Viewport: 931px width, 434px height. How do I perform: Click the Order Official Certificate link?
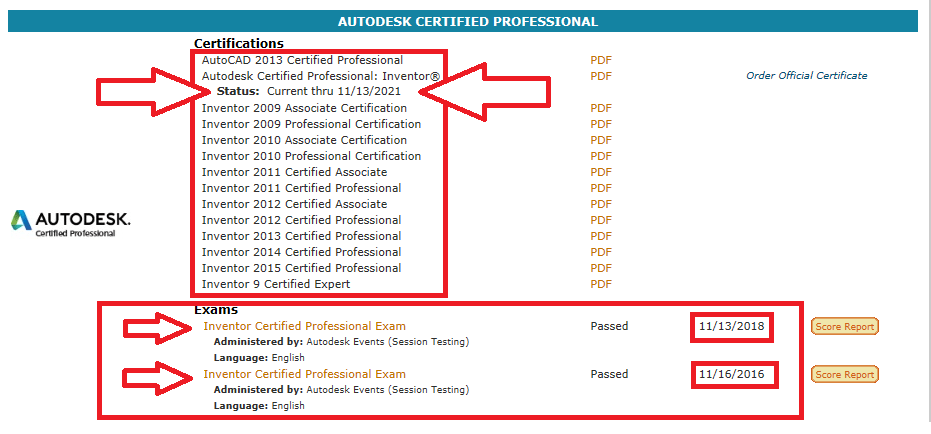click(806, 75)
